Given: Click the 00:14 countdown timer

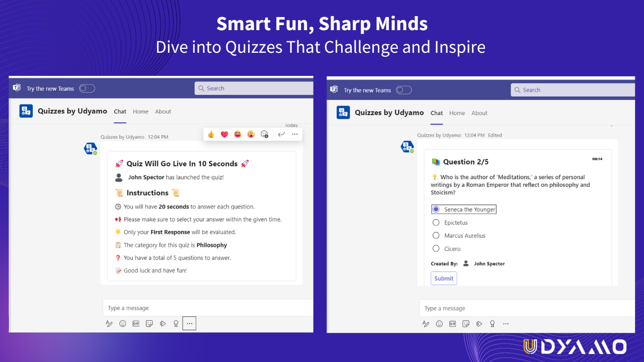Looking at the screenshot, I should 597,159.
